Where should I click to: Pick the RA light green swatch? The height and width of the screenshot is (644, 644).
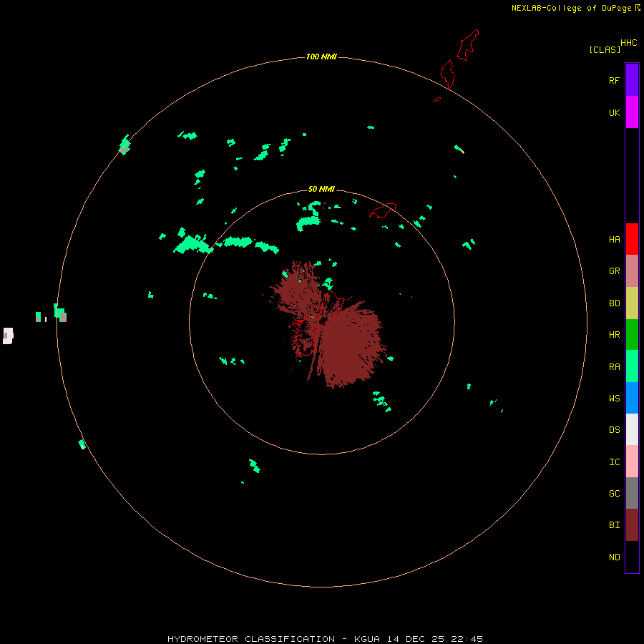[x=632, y=366]
